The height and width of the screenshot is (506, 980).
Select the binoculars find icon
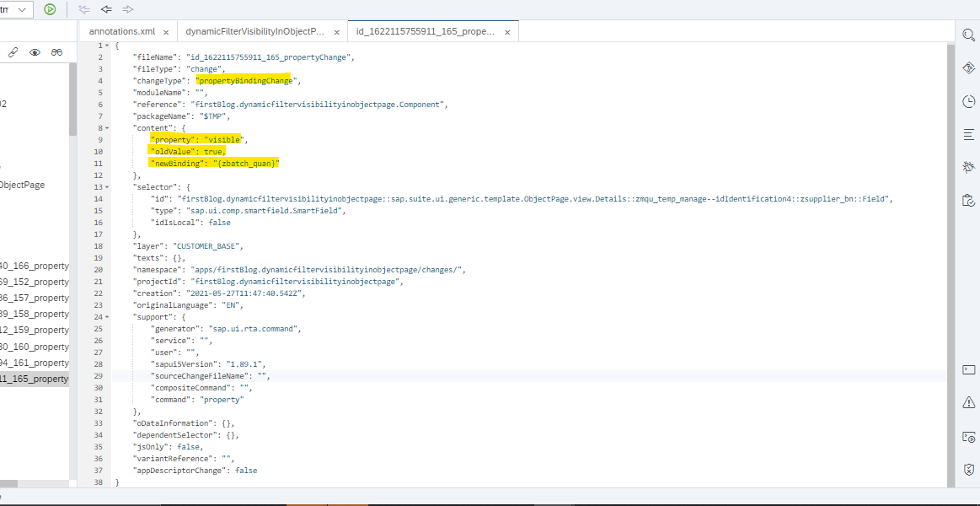(x=56, y=51)
